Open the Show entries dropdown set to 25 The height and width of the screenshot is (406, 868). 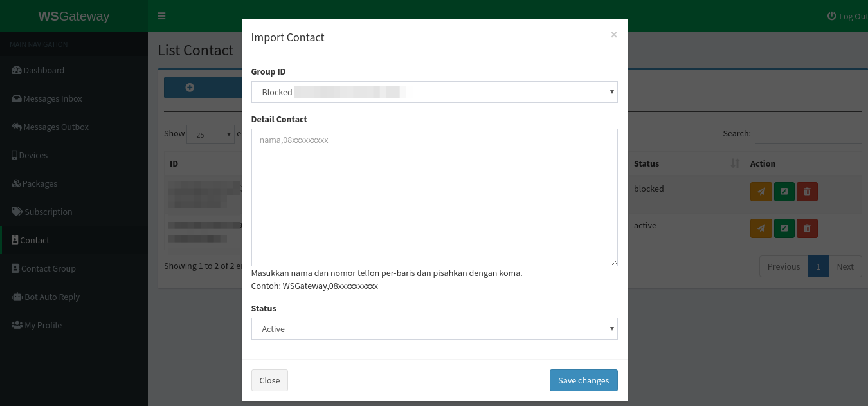[x=210, y=134]
